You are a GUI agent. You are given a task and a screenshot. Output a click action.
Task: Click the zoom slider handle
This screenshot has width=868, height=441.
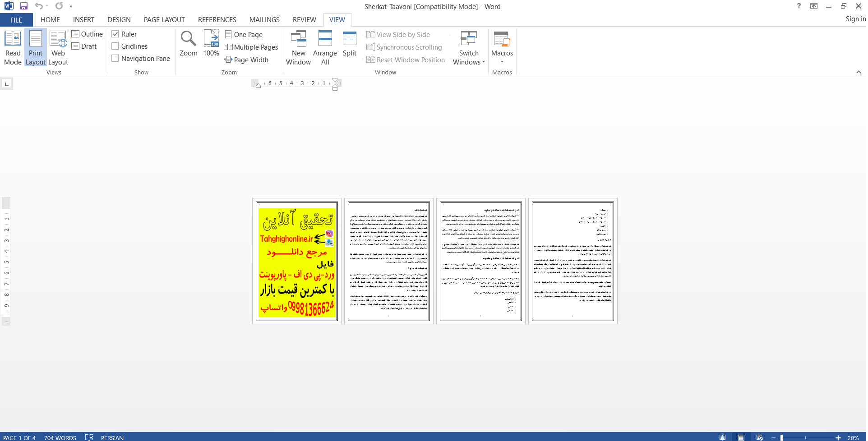click(781, 438)
